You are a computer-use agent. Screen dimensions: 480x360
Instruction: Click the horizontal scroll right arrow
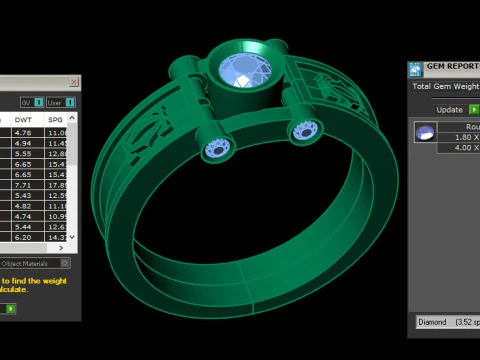61,248
